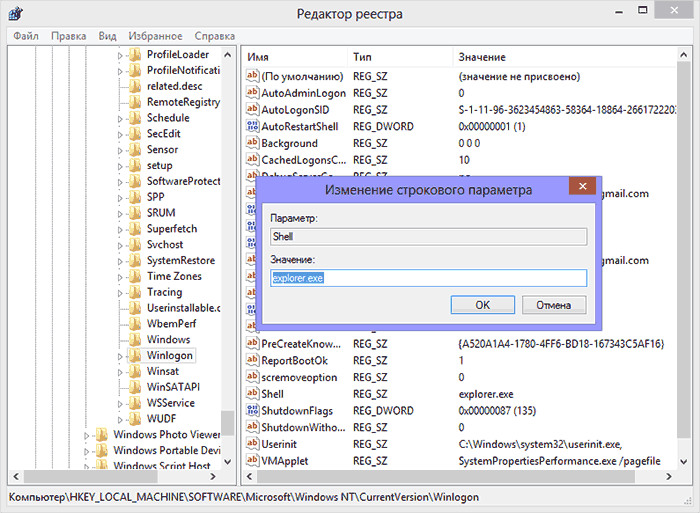This screenshot has width=700, height=513.
Task: Click the (По умолчанию) value icon
Action: coord(252,76)
